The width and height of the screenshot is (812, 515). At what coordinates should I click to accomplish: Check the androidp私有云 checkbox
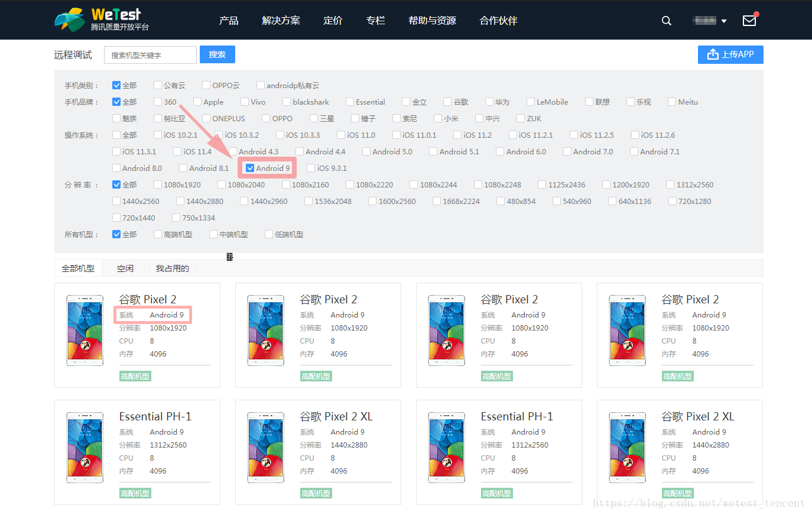[261, 85]
